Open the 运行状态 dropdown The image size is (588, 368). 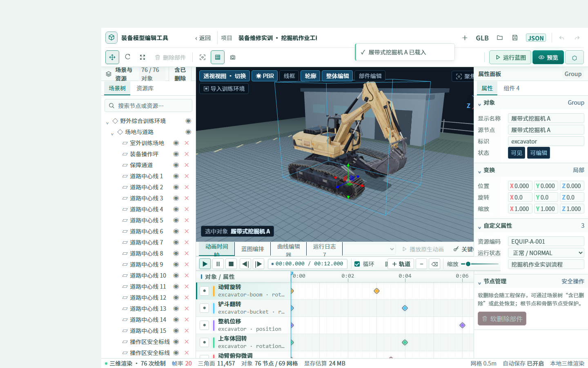(546, 253)
